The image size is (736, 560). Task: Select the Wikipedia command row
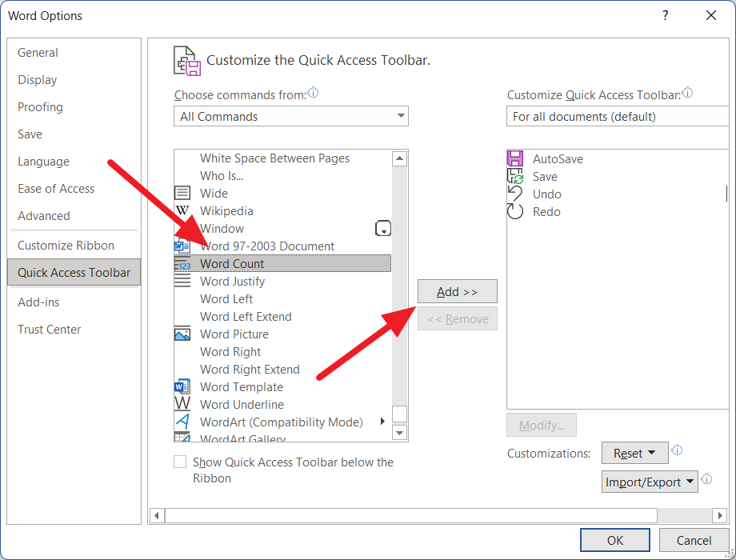click(282, 210)
